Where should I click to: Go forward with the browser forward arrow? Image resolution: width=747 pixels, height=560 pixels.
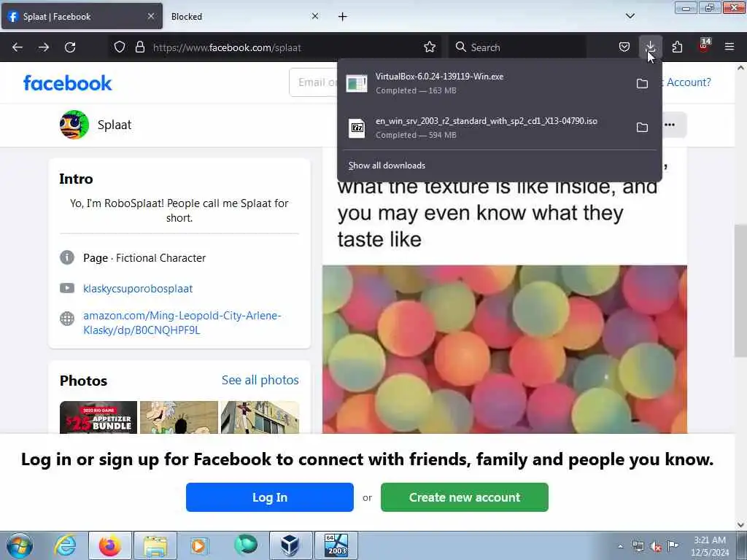point(43,47)
